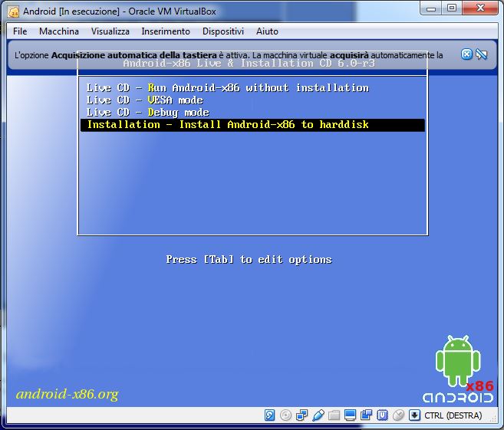Open the File menu
Viewport: 504px width, 430px height.
(x=20, y=31)
